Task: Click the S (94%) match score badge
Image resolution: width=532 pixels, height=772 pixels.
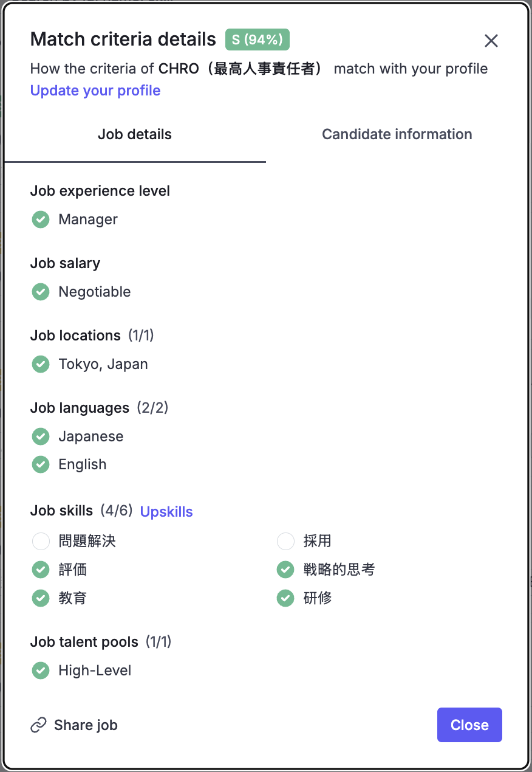Action: pyautogui.click(x=257, y=40)
